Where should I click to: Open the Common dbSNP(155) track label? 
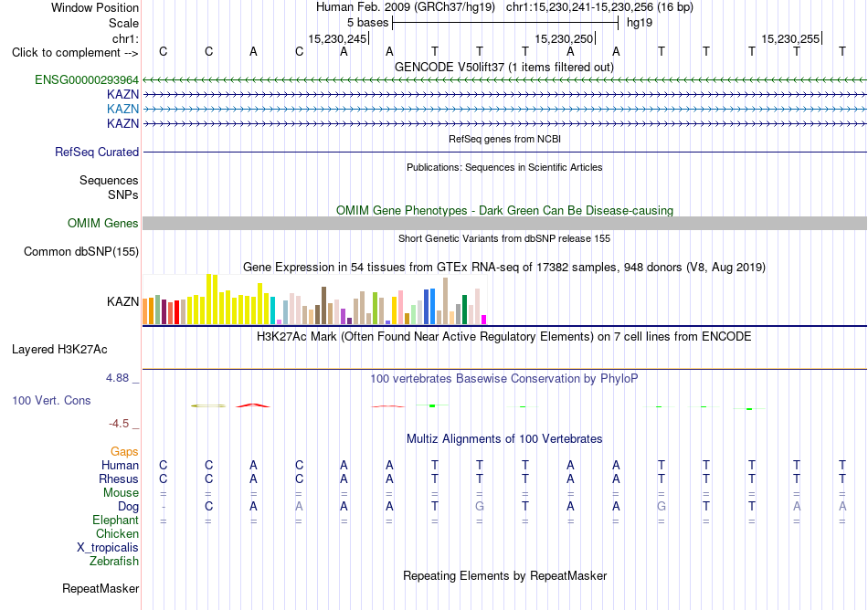tap(81, 252)
